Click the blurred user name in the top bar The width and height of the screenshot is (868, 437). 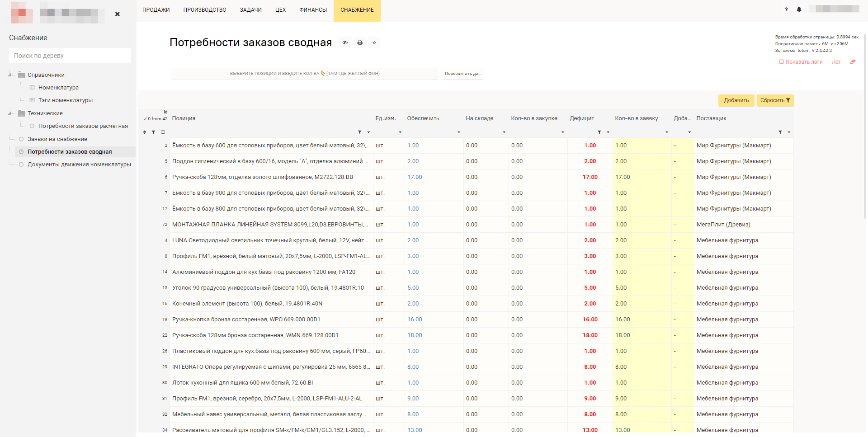[x=834, y=9]
